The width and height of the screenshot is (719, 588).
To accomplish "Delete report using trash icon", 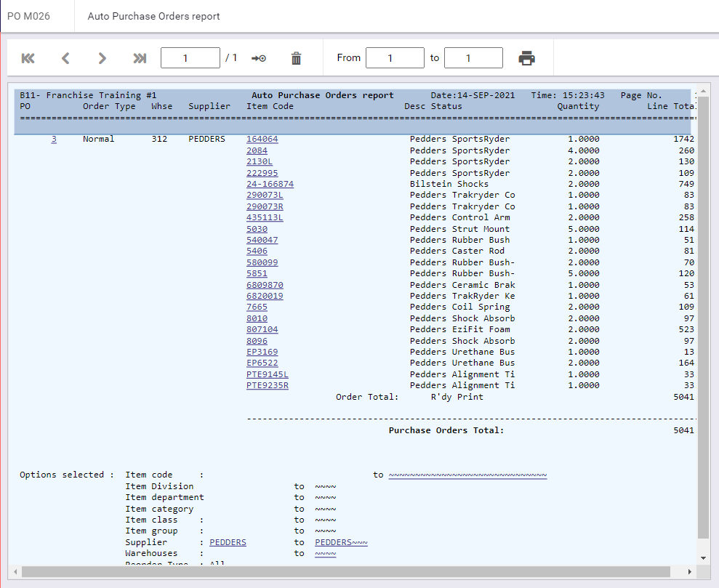I will [296, 58].
